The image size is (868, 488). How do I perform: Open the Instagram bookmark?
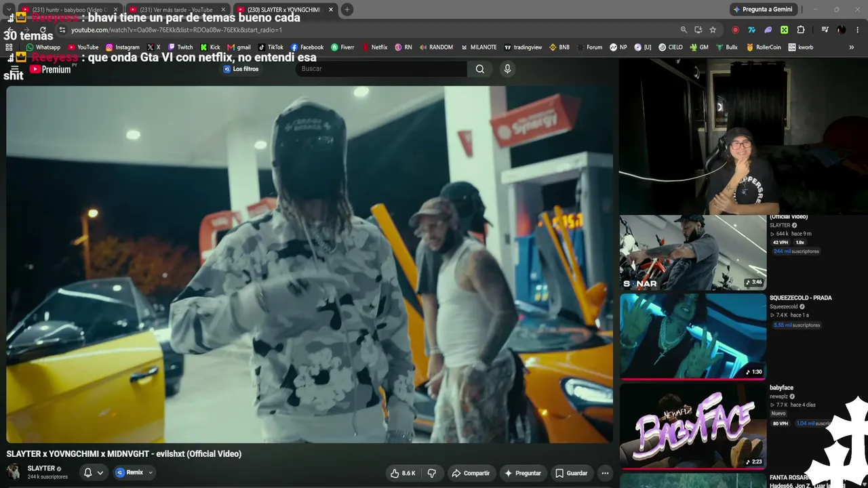(x=122, y=47)
